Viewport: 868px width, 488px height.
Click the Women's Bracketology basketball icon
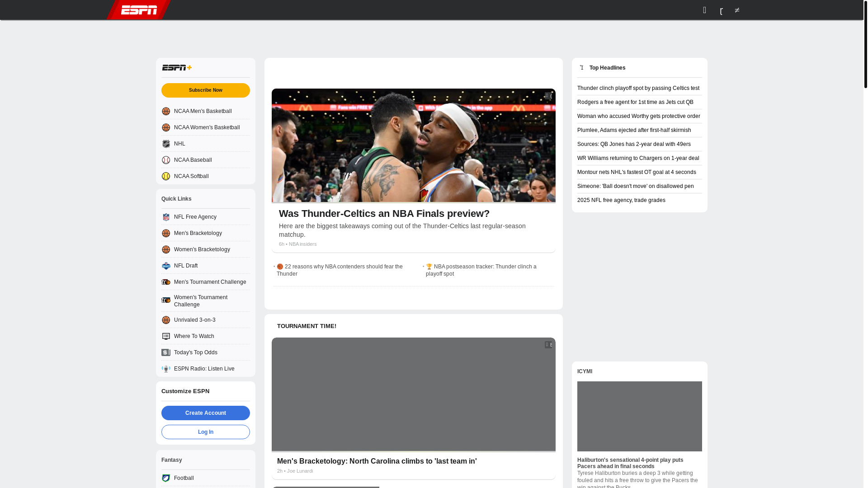click(x=166, y=249)
